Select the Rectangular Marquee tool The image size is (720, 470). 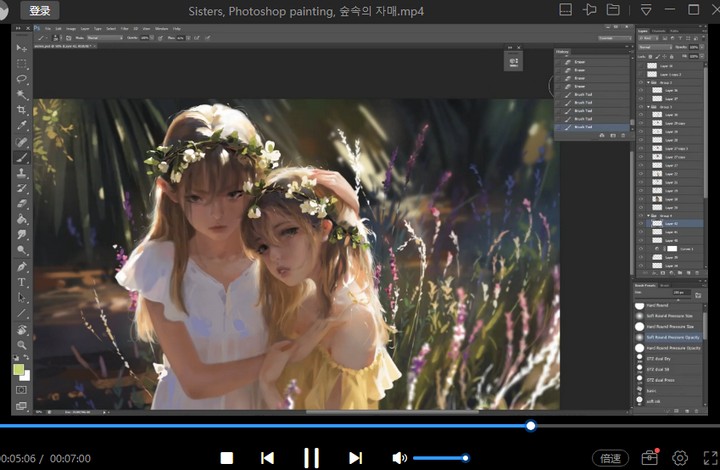tap(21, 63)
